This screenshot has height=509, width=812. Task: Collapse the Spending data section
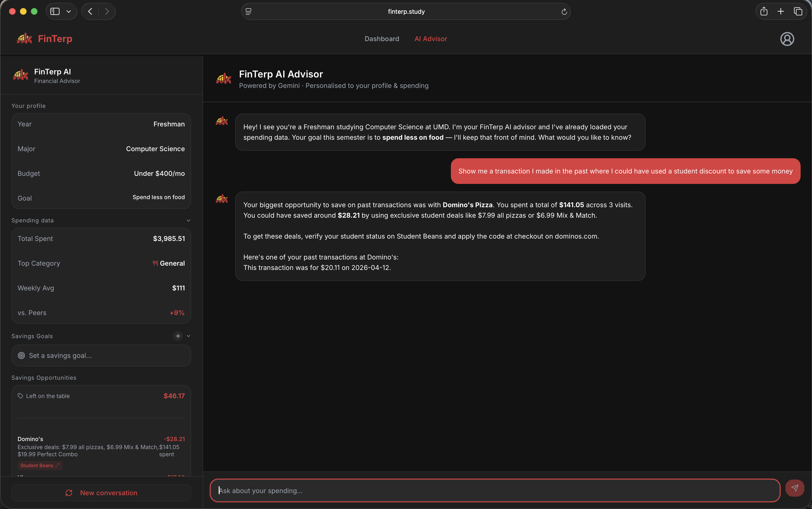pyautogui.click(x=188, y=221)
